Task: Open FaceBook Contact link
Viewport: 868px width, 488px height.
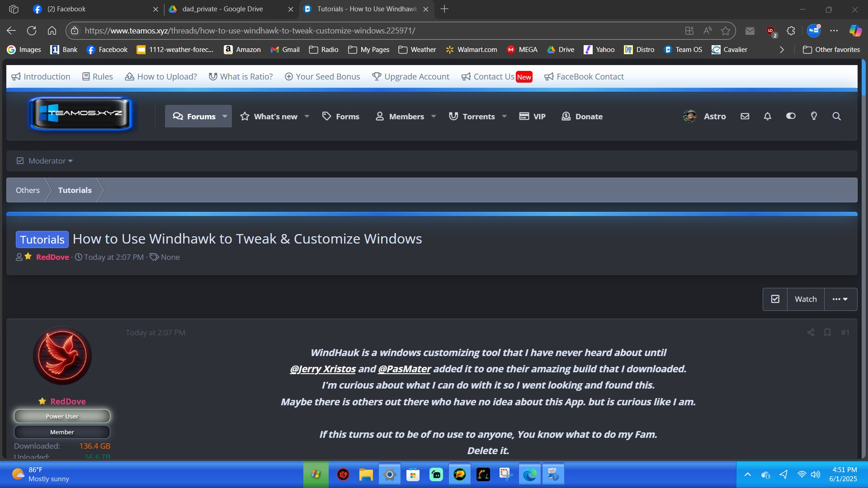Action: pyautogui.click(x=584, y=76)
